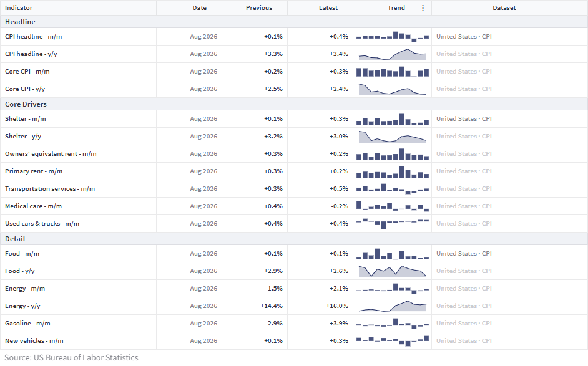Select the 'Owners' equivalent rent - m/m' row label
This screenshot has width=588, height=366.
51,153
